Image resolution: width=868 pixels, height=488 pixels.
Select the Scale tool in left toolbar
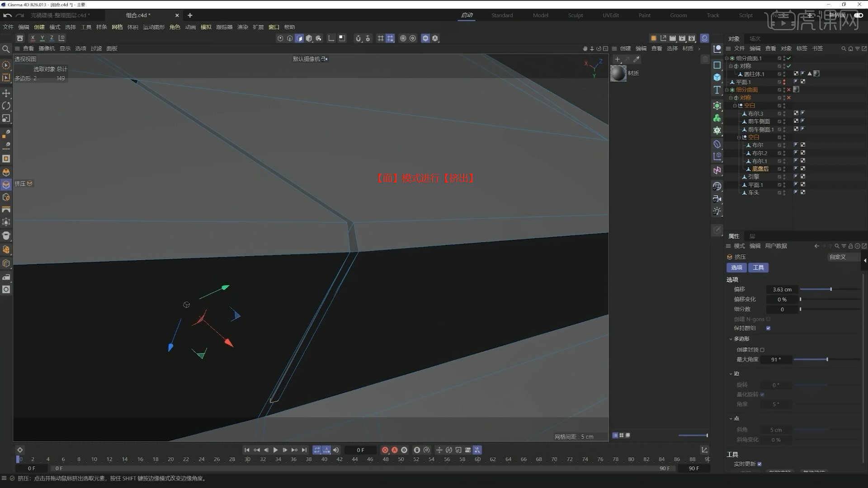pyautogui.click(x=6, y=118)
